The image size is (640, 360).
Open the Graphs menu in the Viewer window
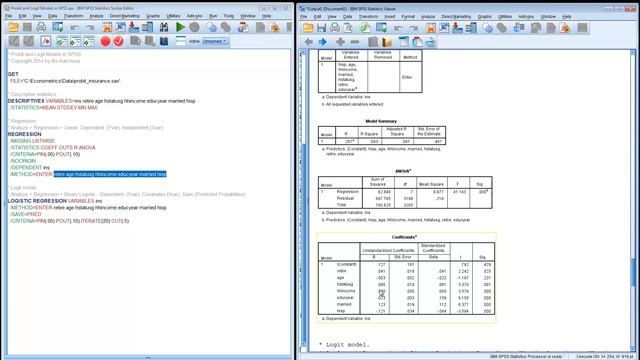(484, 17)
